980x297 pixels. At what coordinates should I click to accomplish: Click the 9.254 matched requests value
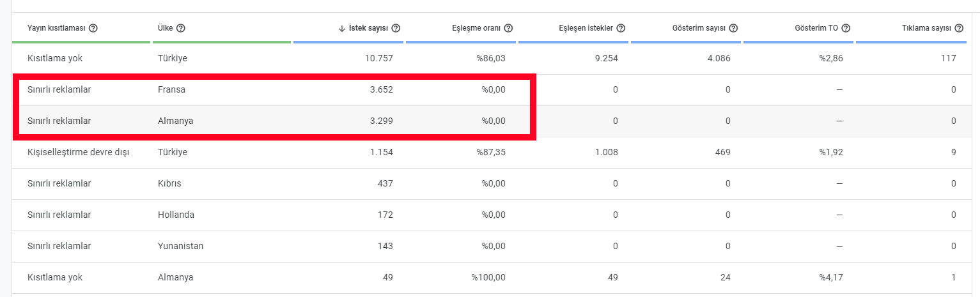(606, 58)
